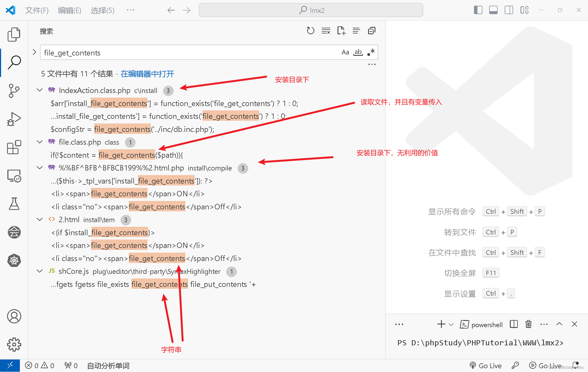Kill the powershell terminal with trash icon
The width and height of the screenshot is (588, 372).
[528, 324]
